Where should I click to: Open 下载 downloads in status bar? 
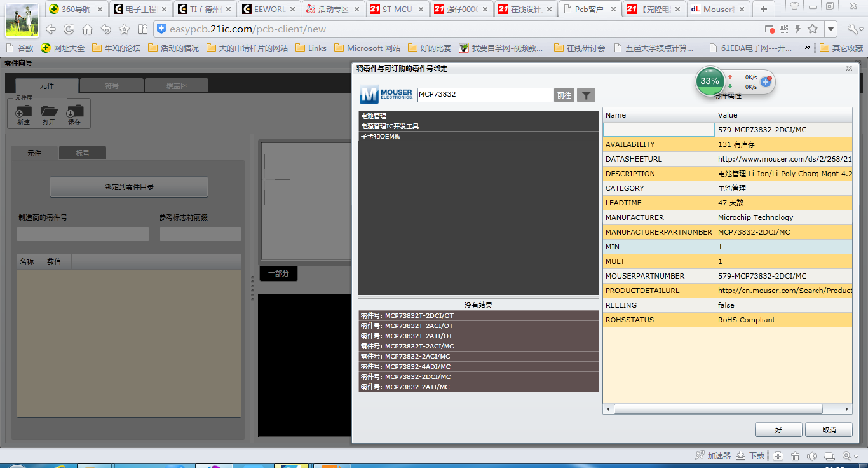750,455
